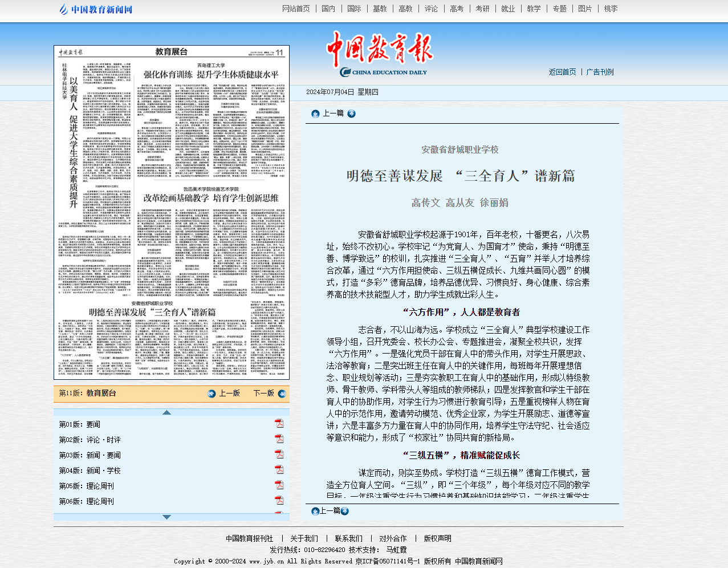The height and width of the screenshot is (568, 728).
Task: Open 中国教育报刊社 footer link
Action: [249, 538]
